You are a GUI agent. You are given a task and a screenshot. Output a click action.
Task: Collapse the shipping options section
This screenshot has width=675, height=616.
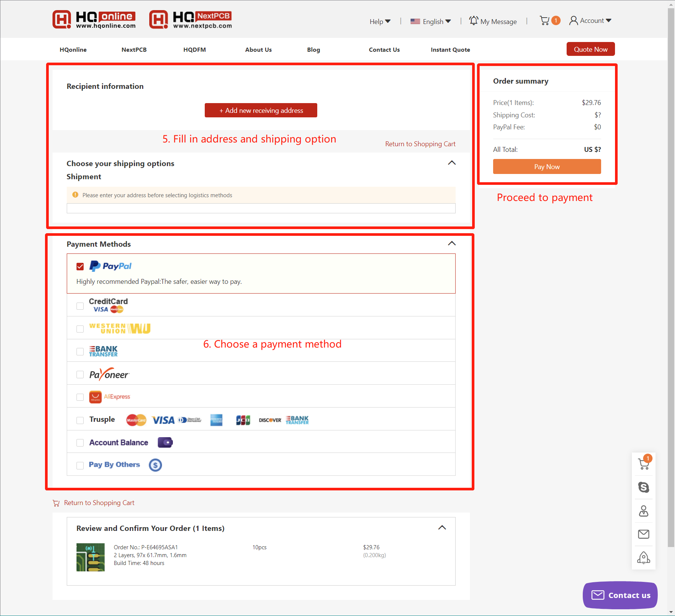click(452, 163)
